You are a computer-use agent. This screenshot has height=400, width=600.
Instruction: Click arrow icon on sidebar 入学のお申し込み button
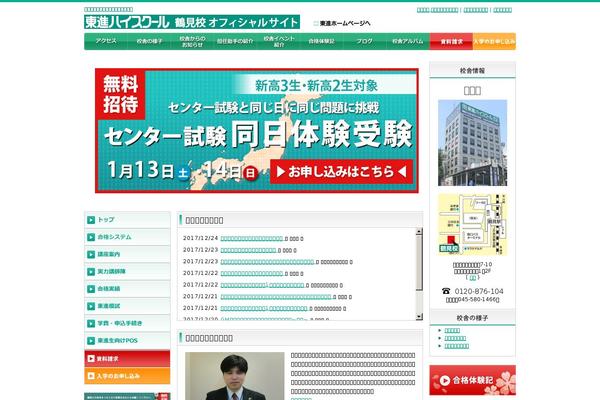click(x=91, y=376)
